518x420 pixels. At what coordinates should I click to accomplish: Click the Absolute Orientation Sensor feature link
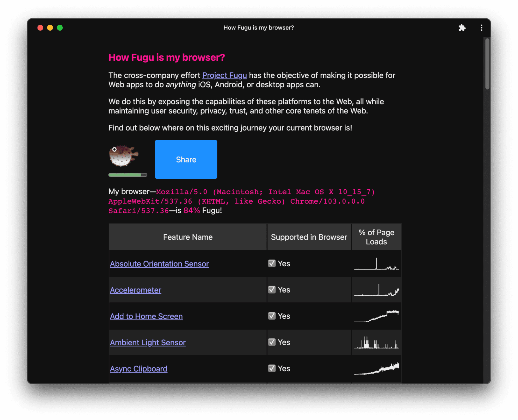pyautogui.click(x=159, y=264)
